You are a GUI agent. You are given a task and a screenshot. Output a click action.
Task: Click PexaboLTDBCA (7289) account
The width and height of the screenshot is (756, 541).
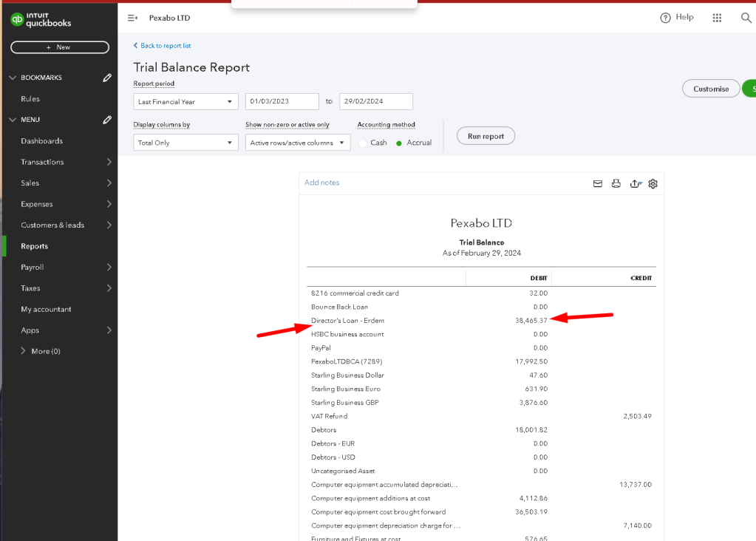pyautogui.click(x=347, y=361)
